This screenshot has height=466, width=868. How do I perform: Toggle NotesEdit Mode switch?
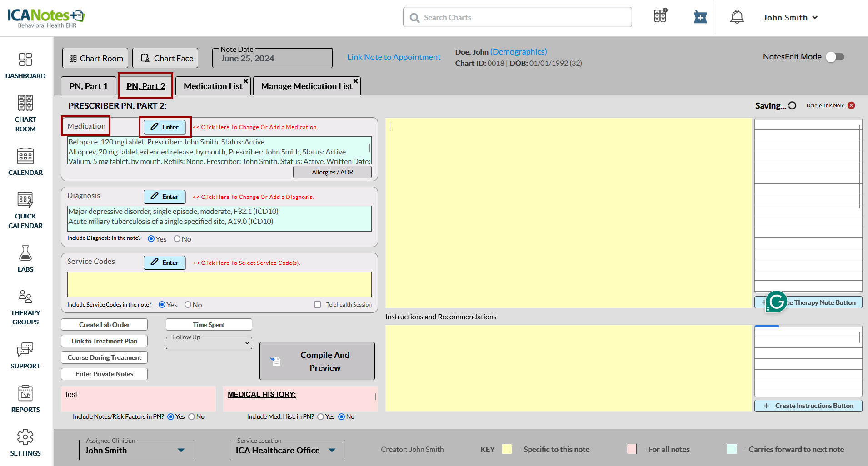(835, 57)
